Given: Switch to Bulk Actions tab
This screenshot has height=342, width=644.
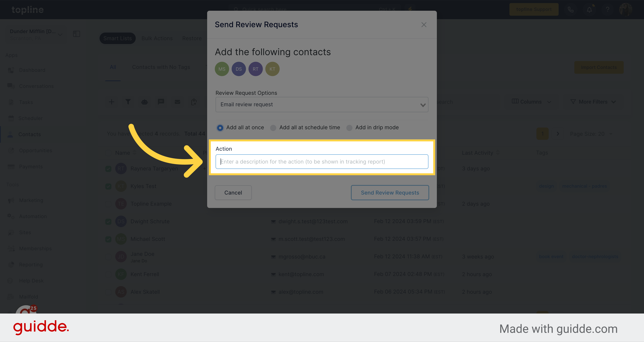Looking at the screenshot, I should tap(157, 38).
